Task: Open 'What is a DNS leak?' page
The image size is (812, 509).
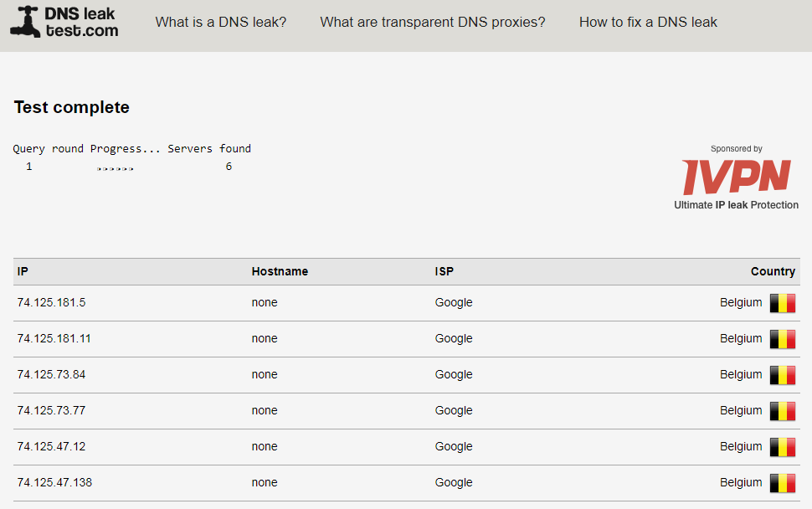Action: [221, 23]
